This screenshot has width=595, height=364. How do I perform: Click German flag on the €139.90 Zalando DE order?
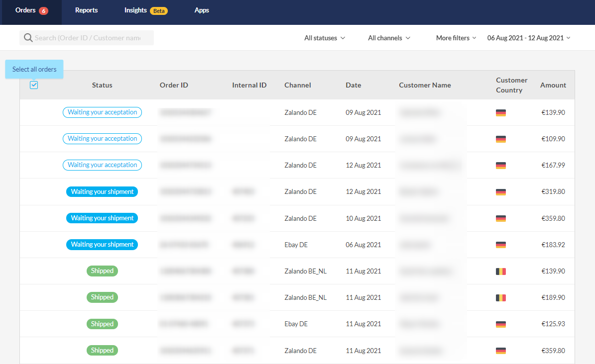(500, 113)
